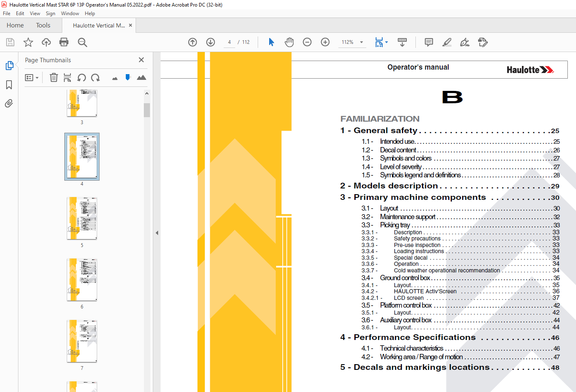Jump to Performance Specifications entry
Screen dimensions: 576x392
pyautogui.click(x=450, y=338)
